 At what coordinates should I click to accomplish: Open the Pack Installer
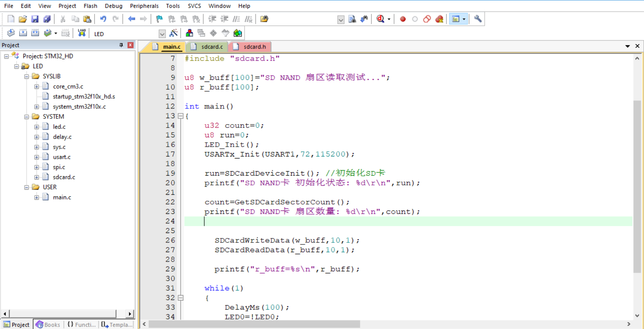238,33
